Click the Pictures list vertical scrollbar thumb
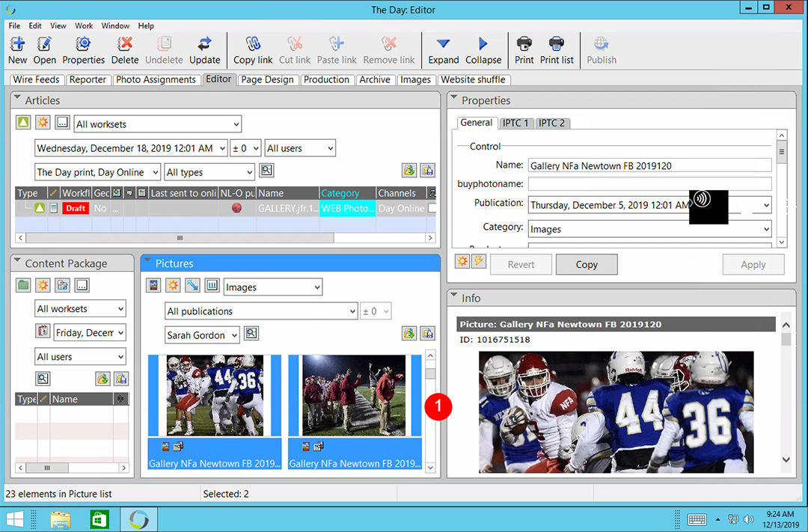This screenshot has height=532, width=808. [430, 373]
